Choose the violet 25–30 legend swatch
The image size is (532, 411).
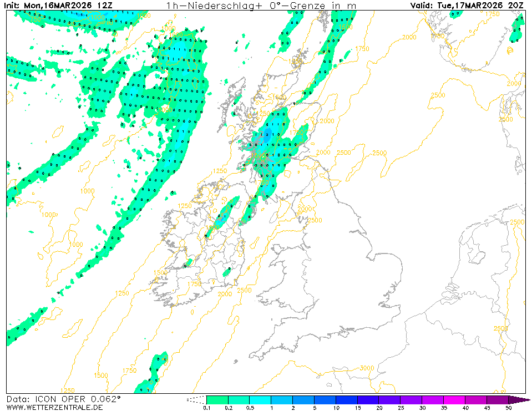pyautogui.click(x=411, y=399)
